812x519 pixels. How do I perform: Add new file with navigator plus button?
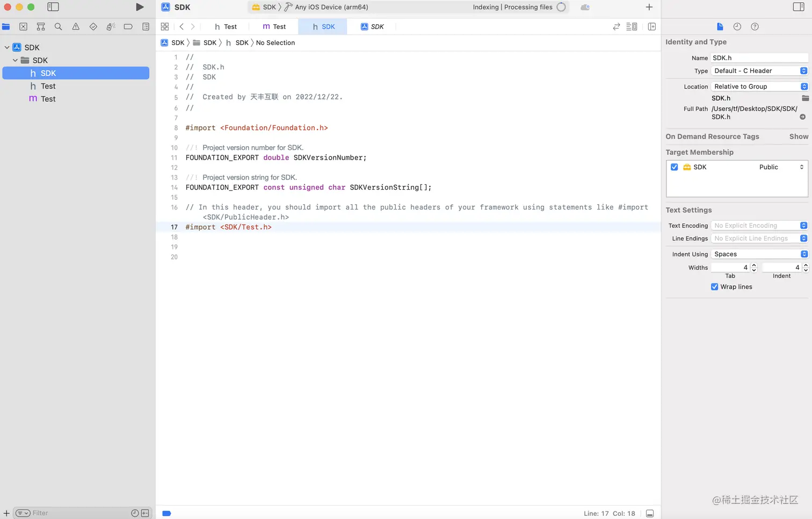[x=6, y=513]
